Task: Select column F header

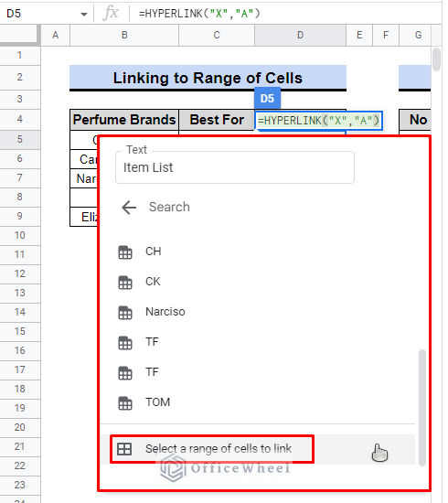Action: (386, 35)
